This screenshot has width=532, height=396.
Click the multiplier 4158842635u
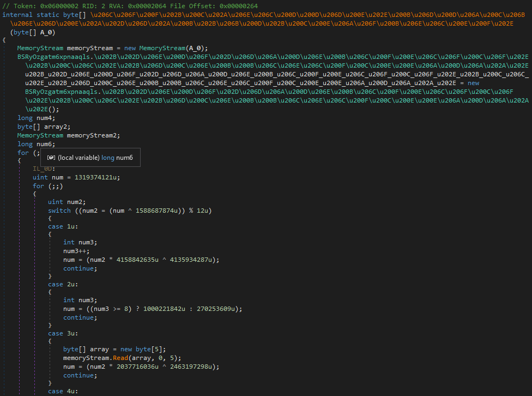[x=137, y=260]
